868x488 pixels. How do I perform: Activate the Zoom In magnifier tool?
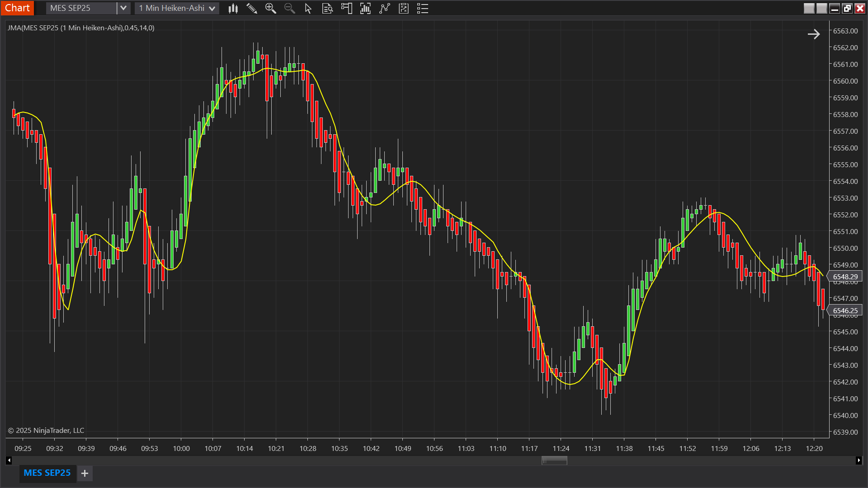(271, 8)
